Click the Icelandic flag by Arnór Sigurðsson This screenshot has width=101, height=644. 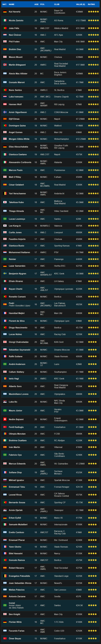coord(5,112)
